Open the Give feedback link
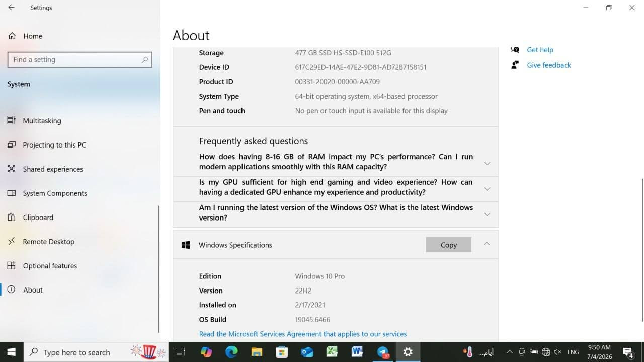 click(549, 65)
